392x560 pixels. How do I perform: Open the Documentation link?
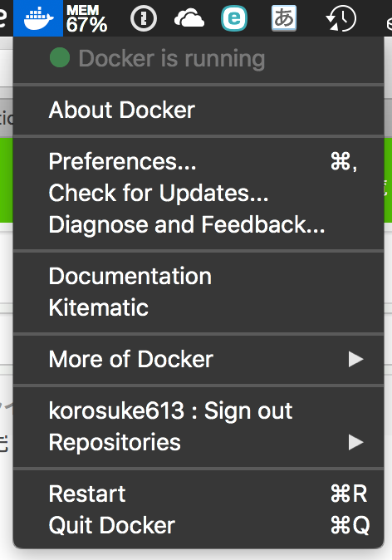(198, 276)
